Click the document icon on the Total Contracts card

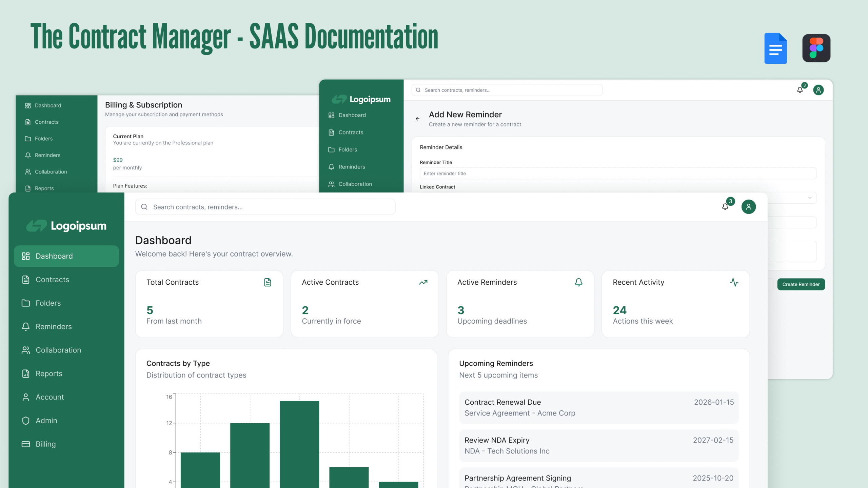[268, 282]
